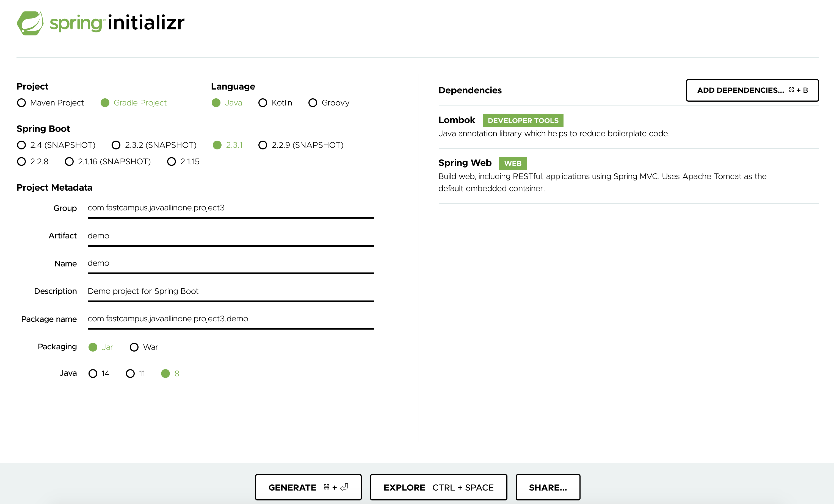Click the Explore button
Viewport: 834px width, 504px height.
tap(438, 488)
